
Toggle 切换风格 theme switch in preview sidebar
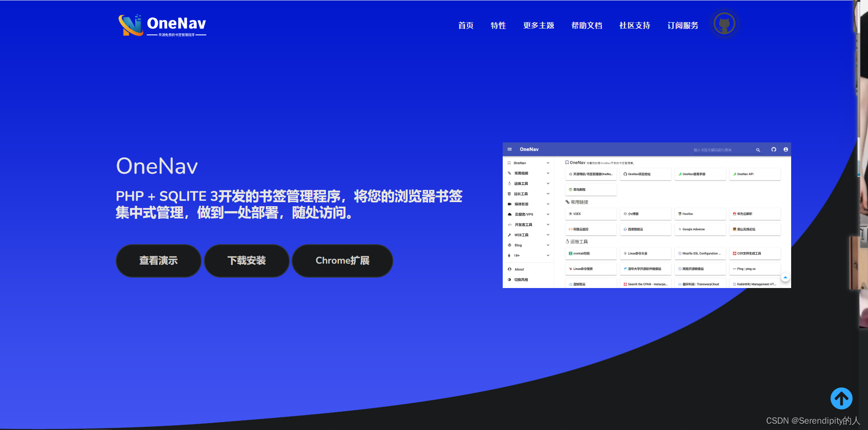point(518,280)
